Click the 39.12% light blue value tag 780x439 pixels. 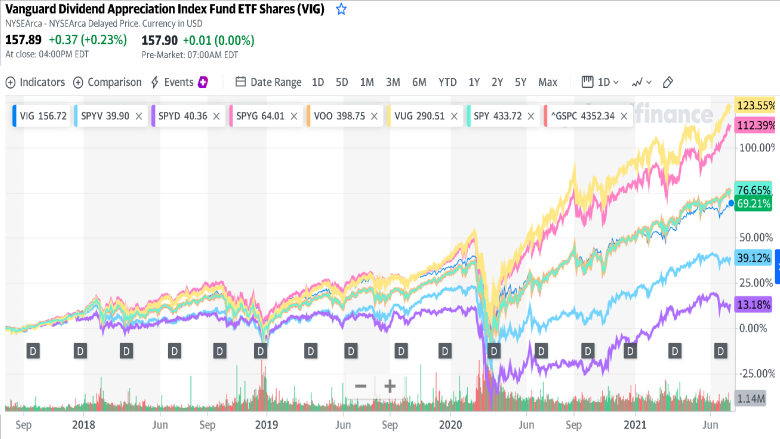pos(753,258)
